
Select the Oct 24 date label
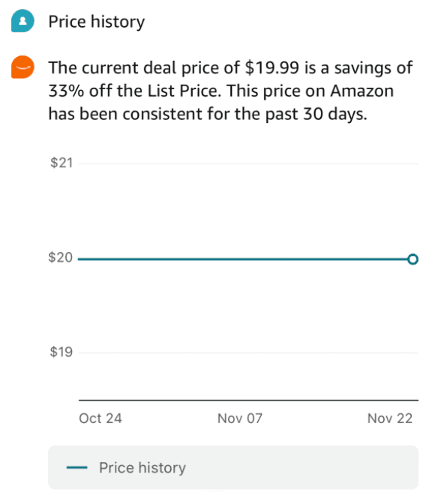click(100, 418)
